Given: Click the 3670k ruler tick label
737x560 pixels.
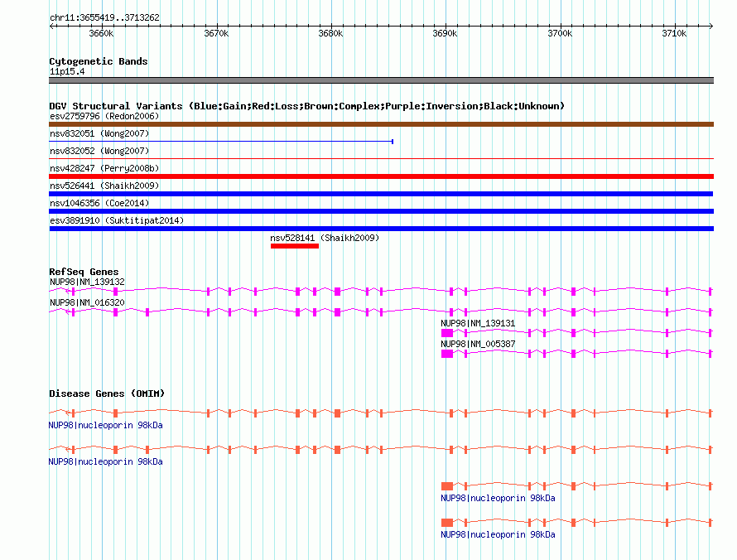Looking at the screenshot, I should click(216, 33).
